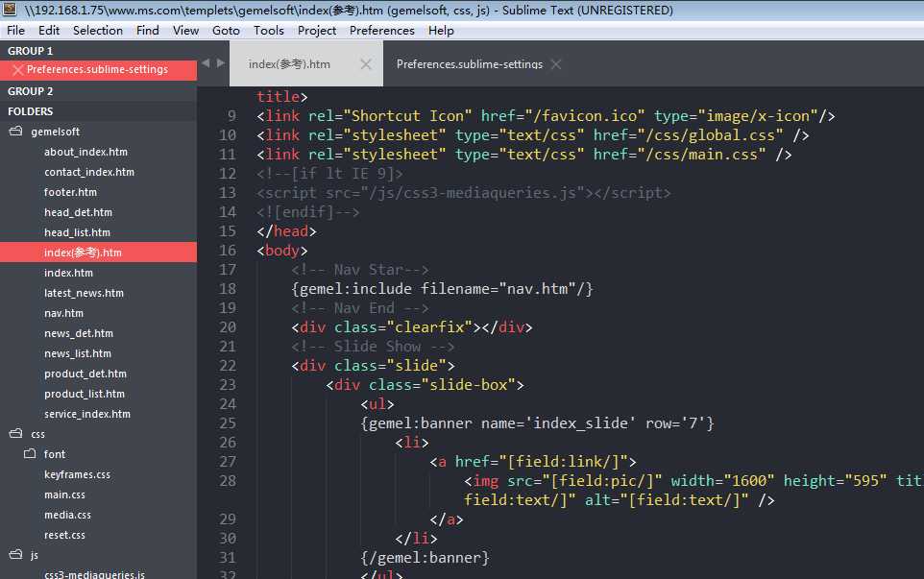Open contact_index.htm in sidebar
Viewport: 924px width, 579px height.
(89, 172)
